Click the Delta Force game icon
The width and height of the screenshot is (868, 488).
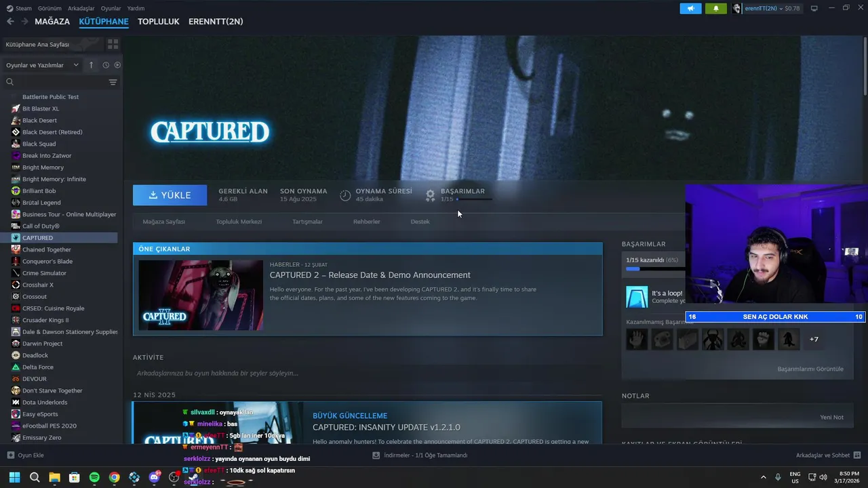pos(16,367)
